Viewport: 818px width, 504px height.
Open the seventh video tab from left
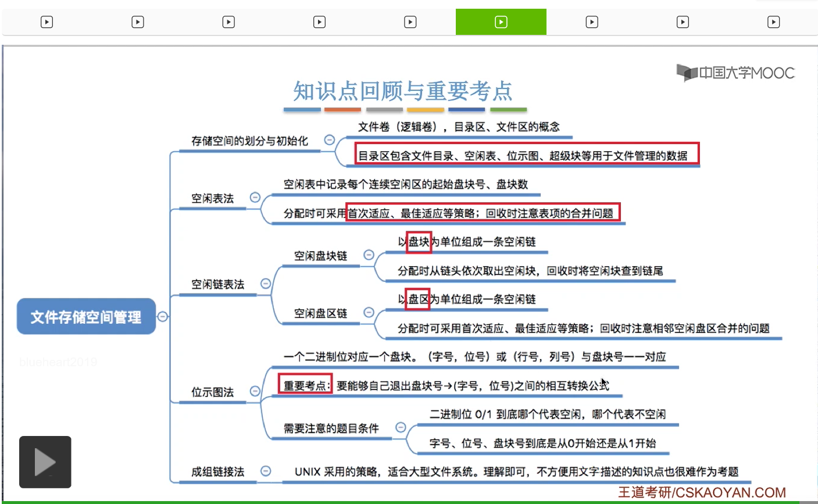pos(592,22)
